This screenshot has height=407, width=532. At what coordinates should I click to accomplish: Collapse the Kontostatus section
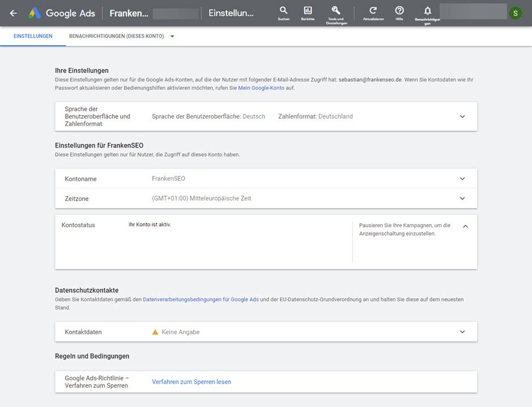click(x=465, y=226)
